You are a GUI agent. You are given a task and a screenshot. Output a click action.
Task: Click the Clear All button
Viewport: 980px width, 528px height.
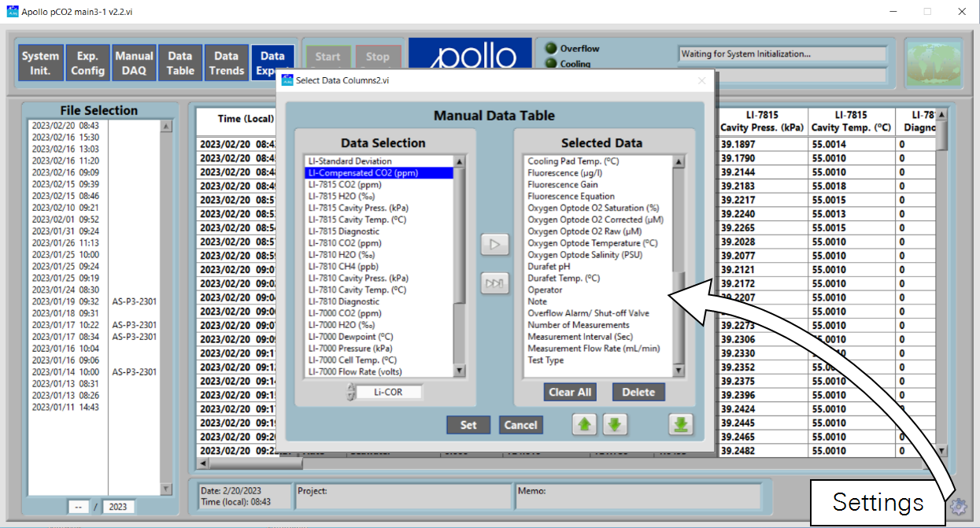[x=569, y=392]
